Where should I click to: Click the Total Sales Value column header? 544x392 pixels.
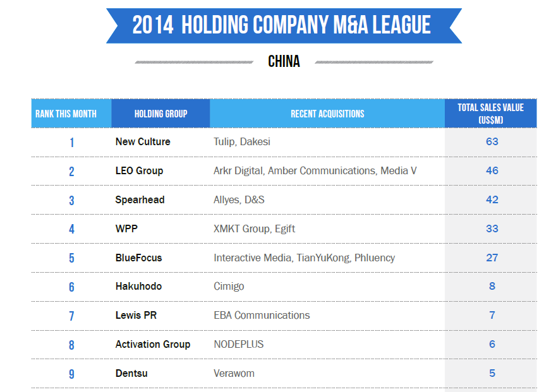click(490, 114)
